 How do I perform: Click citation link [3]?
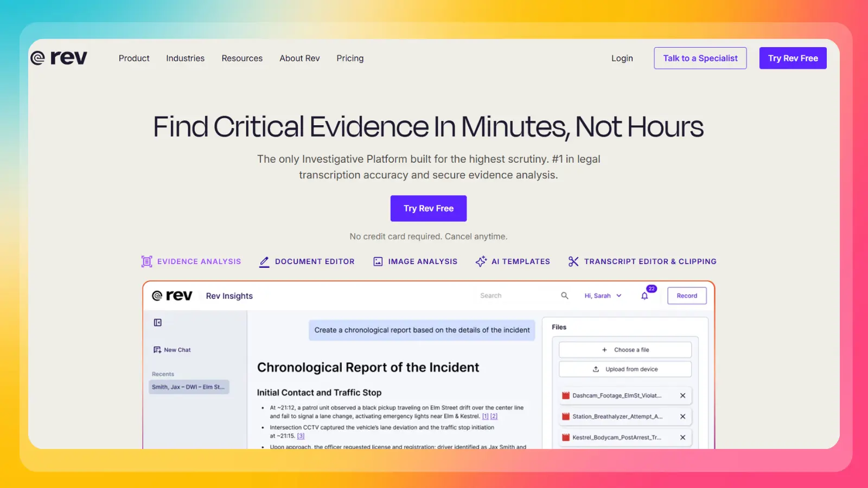[x=301, y=436]
